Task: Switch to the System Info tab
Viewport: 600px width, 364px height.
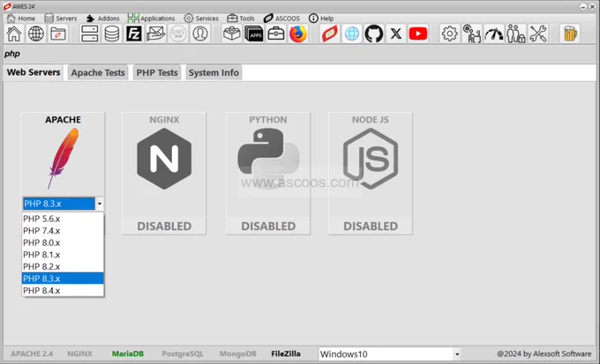Action: (x=214, y=72)
